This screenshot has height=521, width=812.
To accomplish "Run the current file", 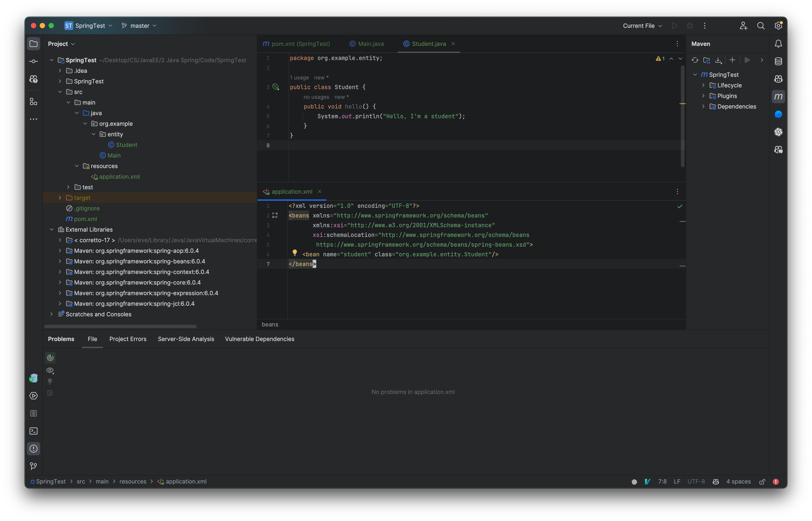I will click(675, 26).
